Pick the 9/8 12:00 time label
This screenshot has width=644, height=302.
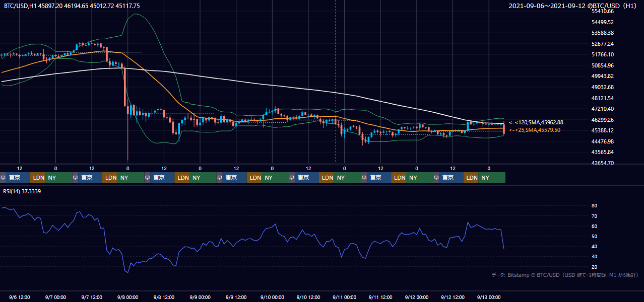pos(164,297)
